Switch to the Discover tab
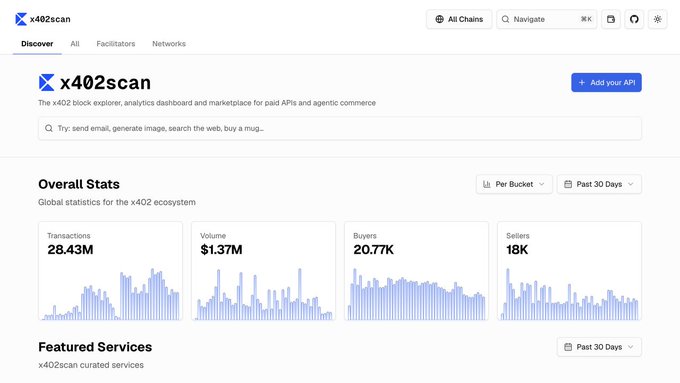Viewport: 680px width, 383px height. 37,44
